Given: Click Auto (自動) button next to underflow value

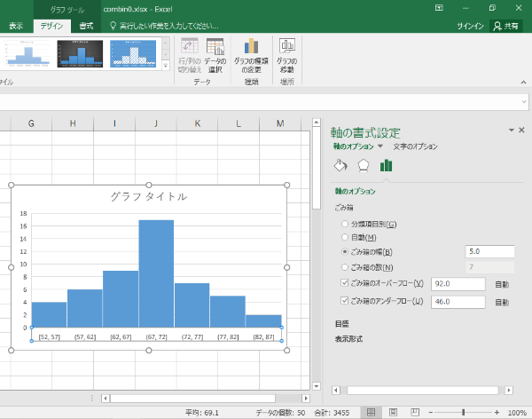Looking at the screenshot, I should click(x=502, y=302).
